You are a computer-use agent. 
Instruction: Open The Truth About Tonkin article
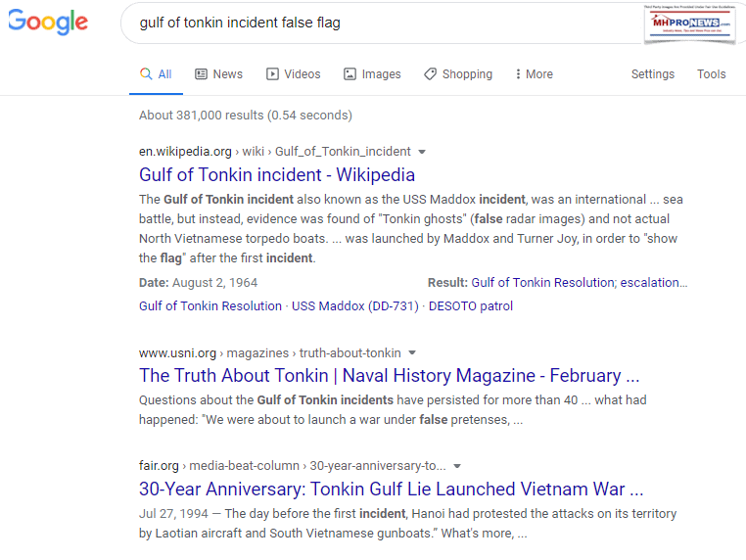[x=389, y=376]
